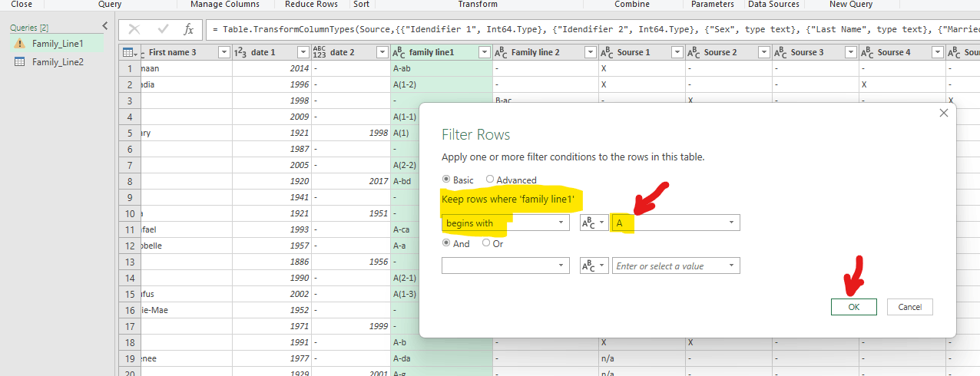Click the 'Queries [2]' pane title
Viewport: 980px width, 376px height.
pos(29,28)
